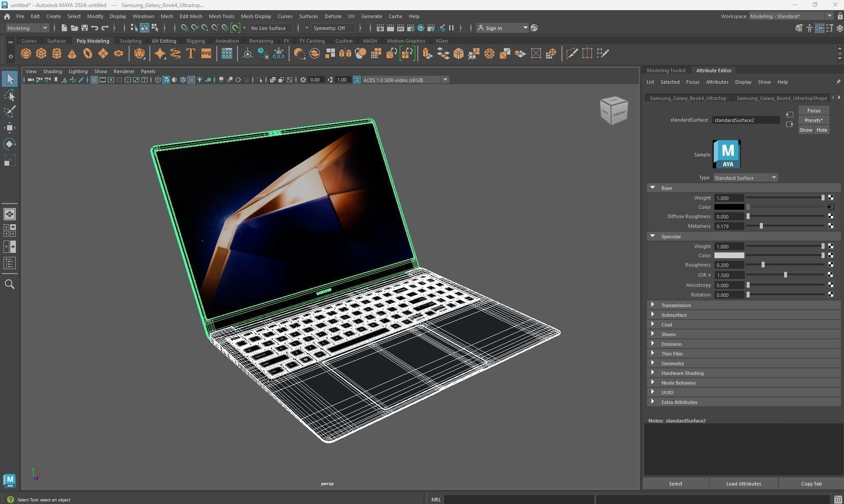Collapse the Specular section
Viewport: 844px width, 504px height.
coord(653,236)
